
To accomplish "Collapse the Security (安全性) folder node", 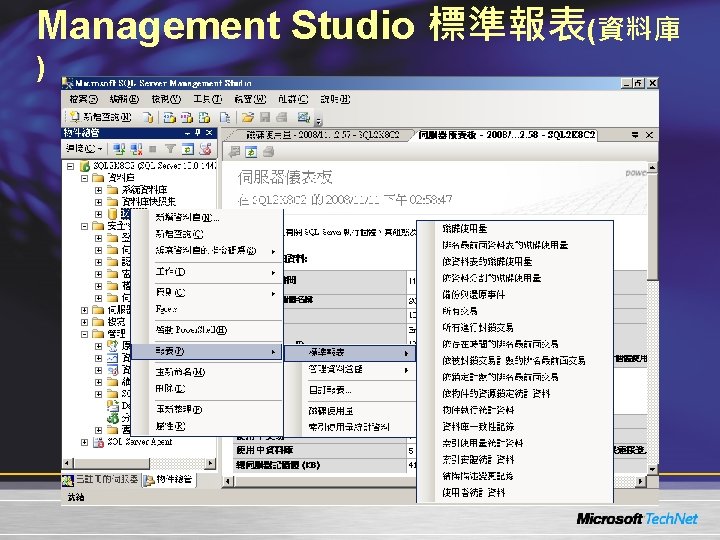I will (x=84, y=226).
